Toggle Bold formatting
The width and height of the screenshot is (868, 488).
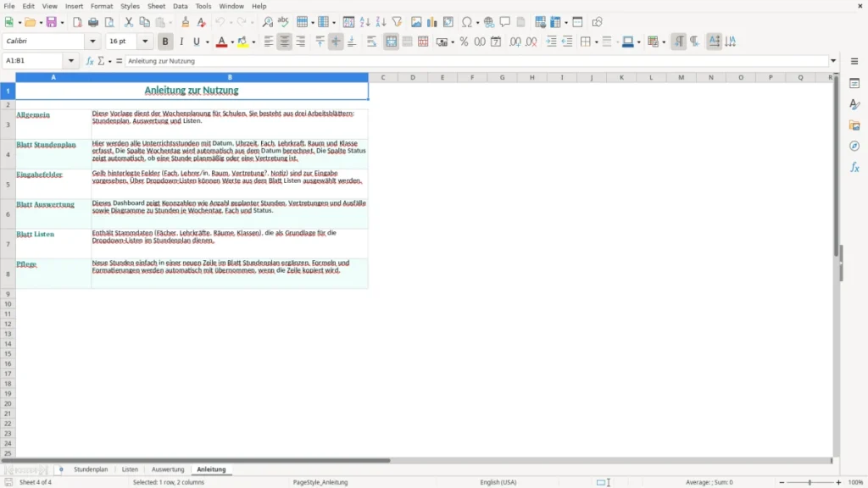pyautogui.click(x=165, y=42)
